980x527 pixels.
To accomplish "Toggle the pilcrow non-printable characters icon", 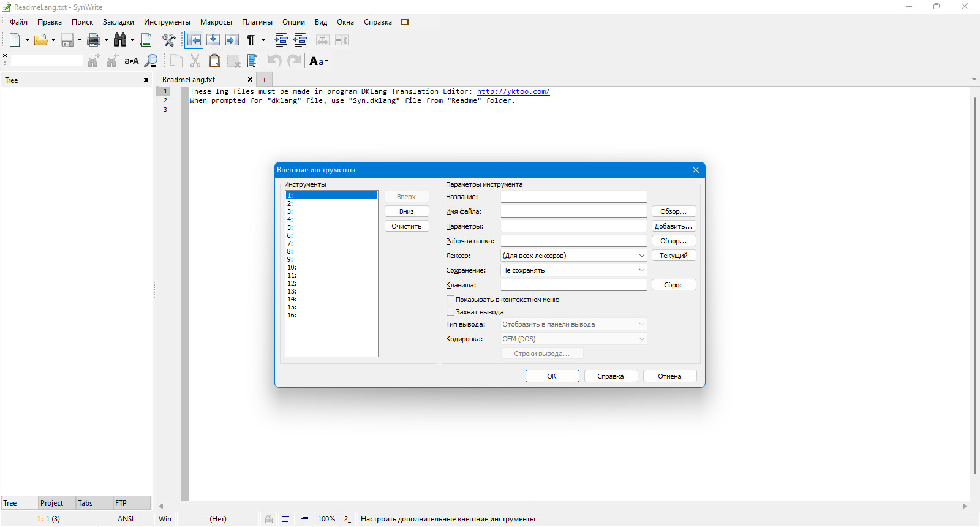I will (251, 40).
